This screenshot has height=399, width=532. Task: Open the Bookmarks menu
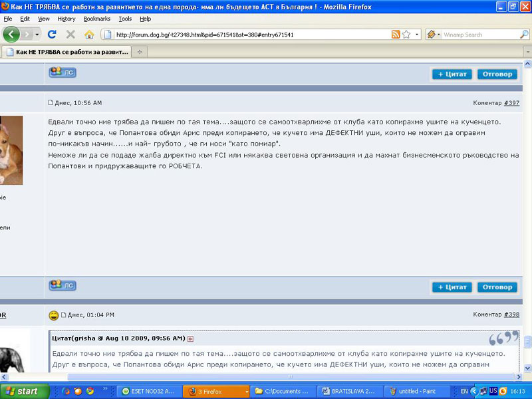click(x=97, y=19)
